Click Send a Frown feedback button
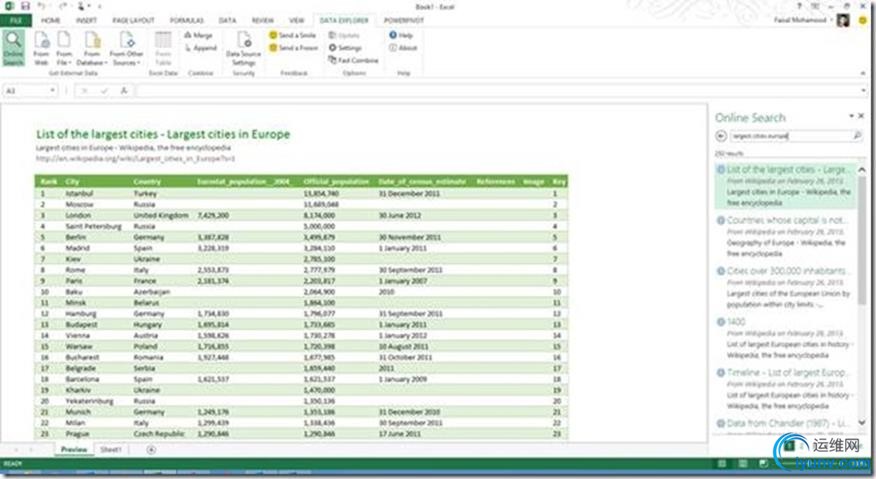This screenshot has height=479, width=876. click(294, 48)
